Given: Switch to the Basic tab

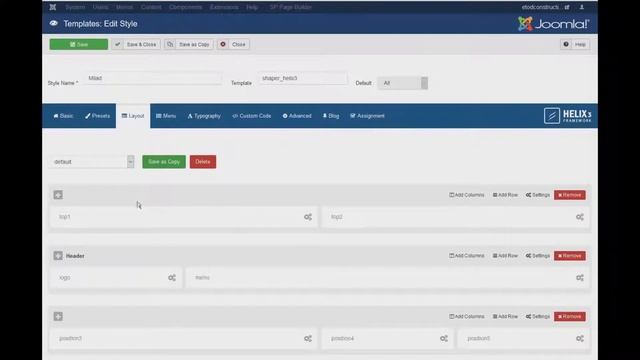Looking at the screenshot, I should (x=63, y=116).
